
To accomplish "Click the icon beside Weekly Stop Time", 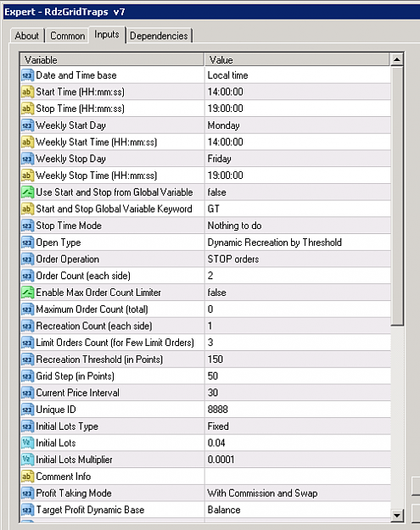I will point(27,176).
